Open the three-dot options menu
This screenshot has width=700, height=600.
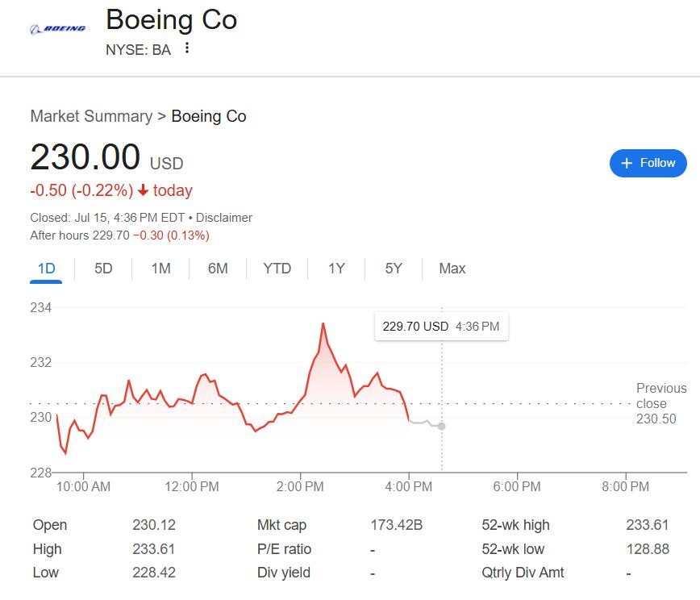[x=187, y=48]
